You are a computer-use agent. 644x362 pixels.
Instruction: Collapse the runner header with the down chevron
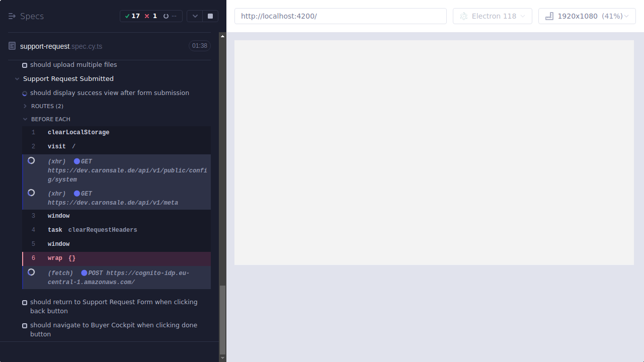[x=195, y=16]
